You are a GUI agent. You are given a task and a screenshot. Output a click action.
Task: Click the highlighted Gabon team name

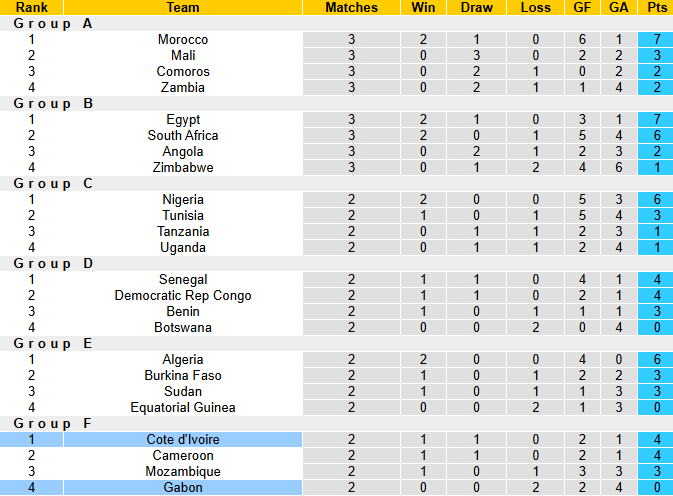click(x=183, y=487)
